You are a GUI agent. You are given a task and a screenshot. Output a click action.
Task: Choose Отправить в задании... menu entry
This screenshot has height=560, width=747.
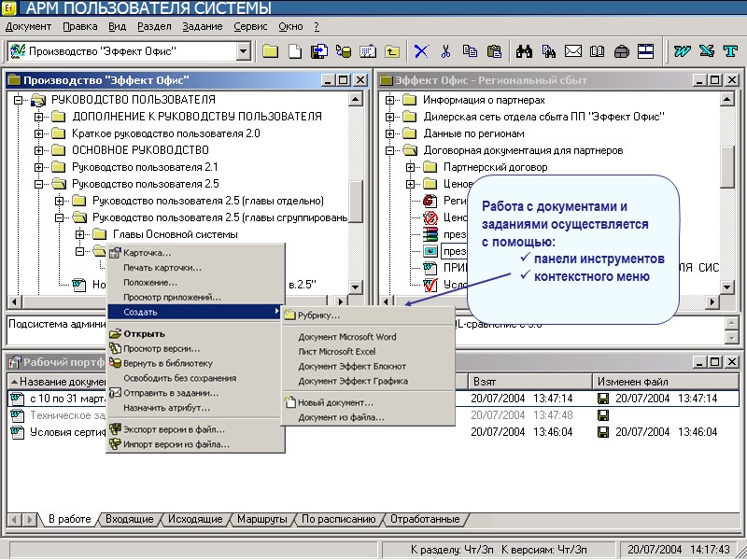click(x=196, y=393)
